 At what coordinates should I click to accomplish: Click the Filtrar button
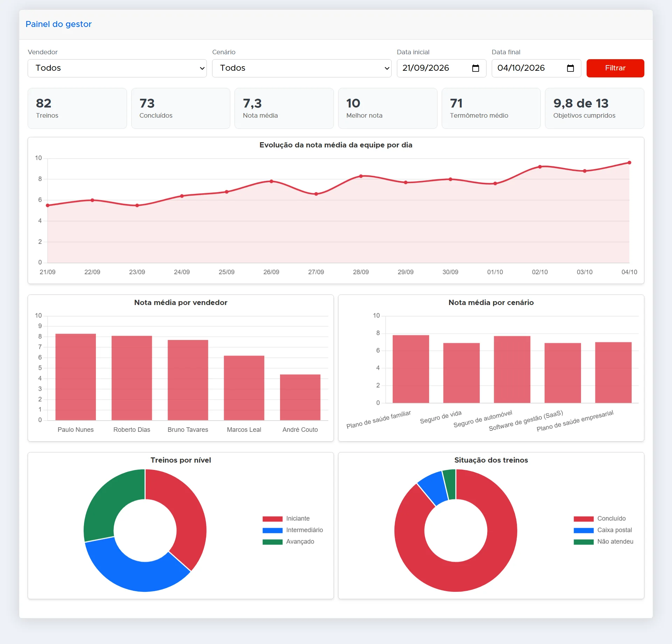coord(615,68)
